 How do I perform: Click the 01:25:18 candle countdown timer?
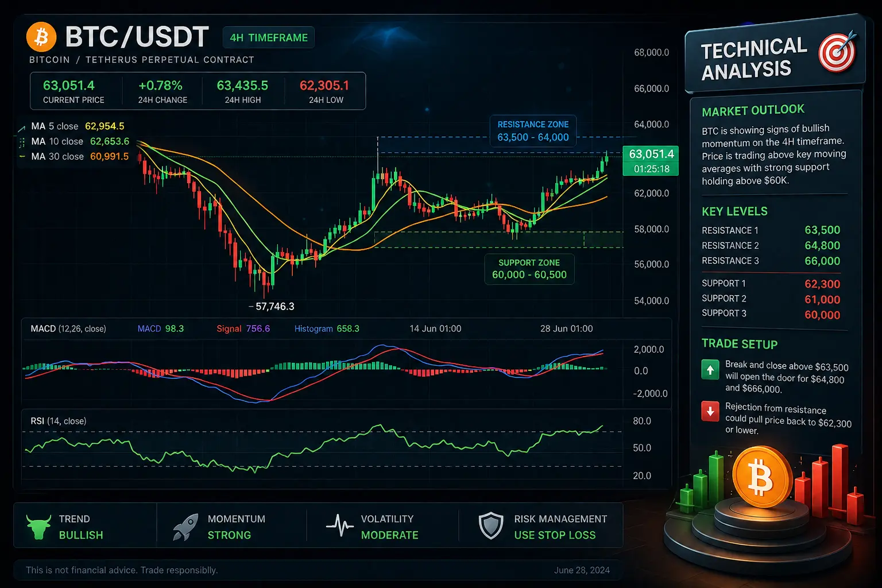point(651,169)
